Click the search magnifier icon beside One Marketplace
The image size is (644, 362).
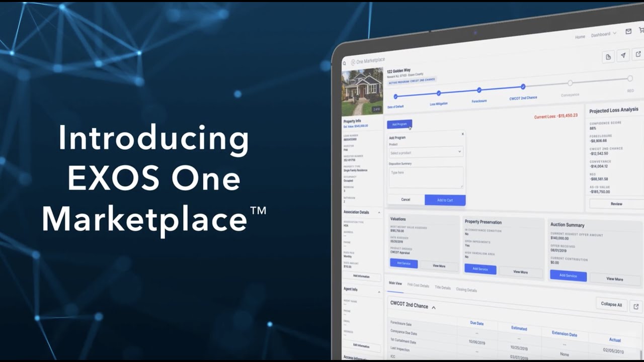pyautogui.click(x=344, y=63)
